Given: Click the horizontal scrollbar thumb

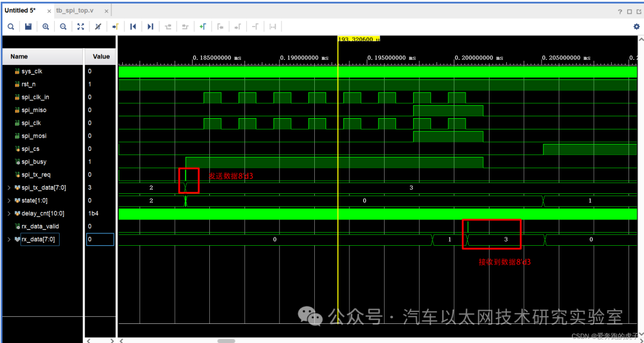Looking at the screenshot, I should (226, 341).
